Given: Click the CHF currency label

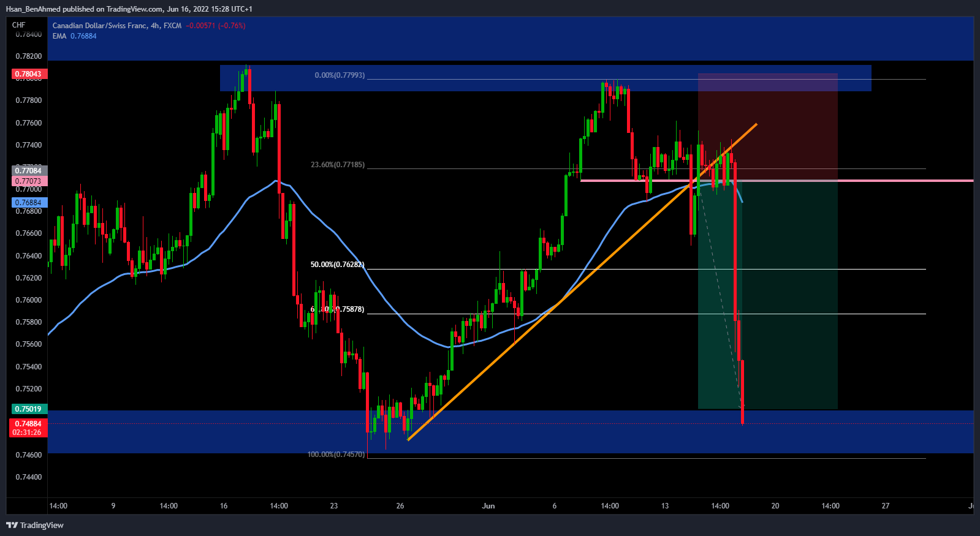Looking at the screenshot, I should (x=19, y=25).
